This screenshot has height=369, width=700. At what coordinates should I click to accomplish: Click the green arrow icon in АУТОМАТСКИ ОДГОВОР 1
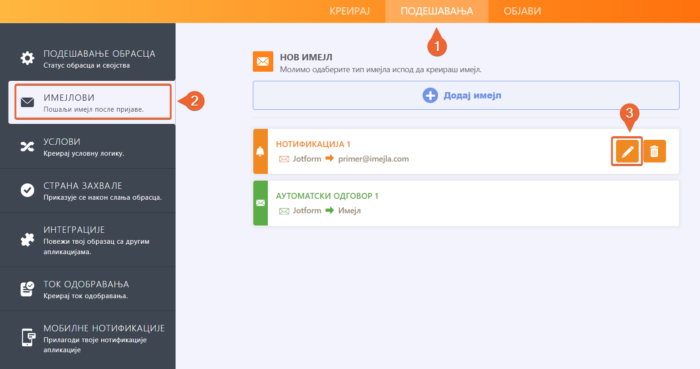pos(329,210)
